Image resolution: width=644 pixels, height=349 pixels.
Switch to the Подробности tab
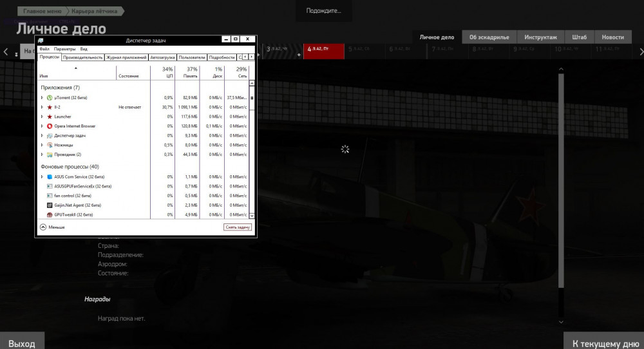pos(222,57)
